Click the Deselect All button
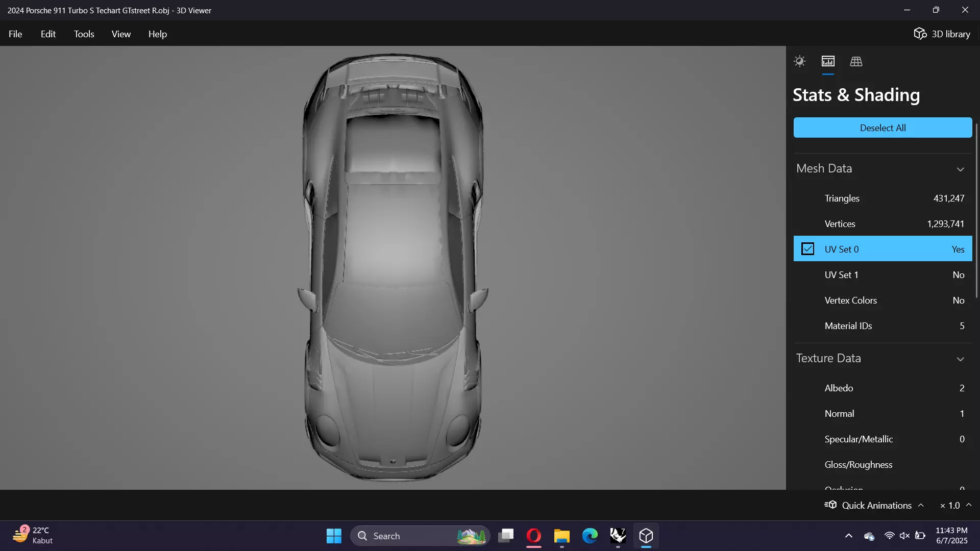 pos(883,128)
